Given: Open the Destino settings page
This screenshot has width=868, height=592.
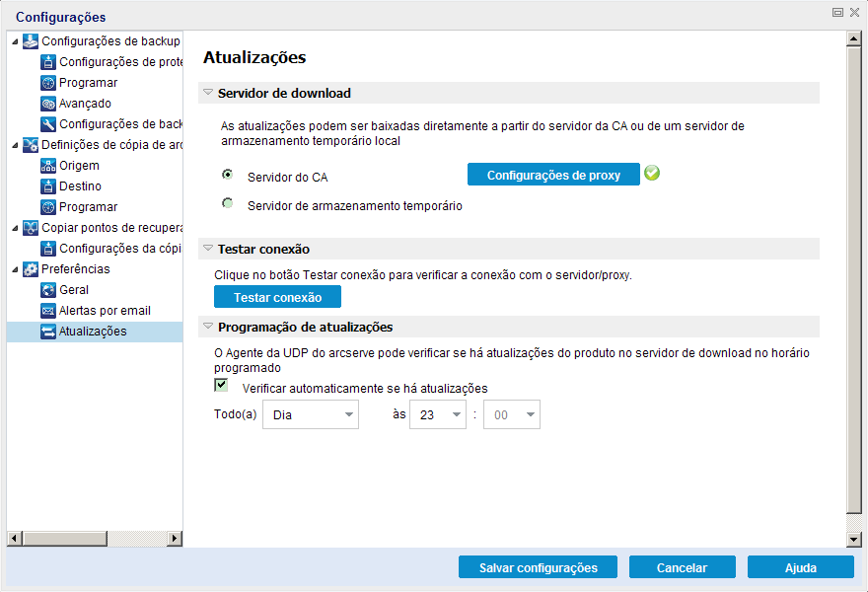Looking at the screenshot, I should click(80, 186).
